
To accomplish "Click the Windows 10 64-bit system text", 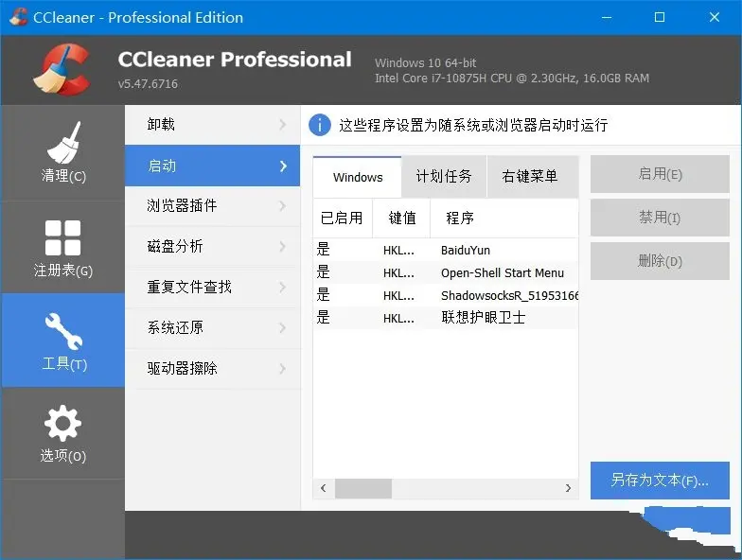I will point(426,62).
